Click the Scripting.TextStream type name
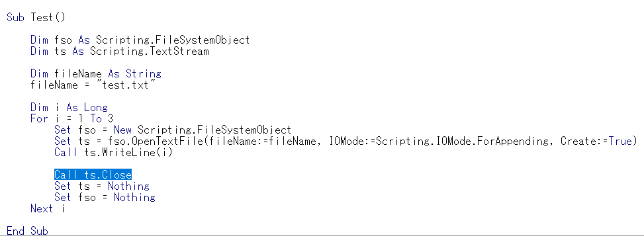This screenshot has height=252, width=644. pos(150,52)
